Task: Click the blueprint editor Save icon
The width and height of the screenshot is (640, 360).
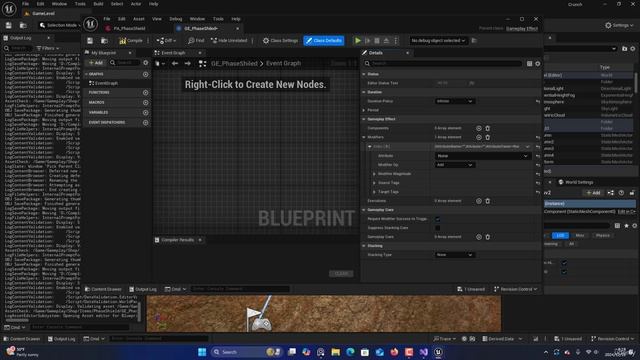Action: [90, 41]
